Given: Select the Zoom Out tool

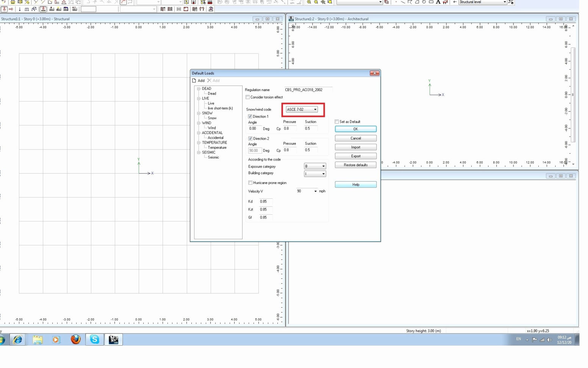Looking at the screenshot, I should [315, 2].
